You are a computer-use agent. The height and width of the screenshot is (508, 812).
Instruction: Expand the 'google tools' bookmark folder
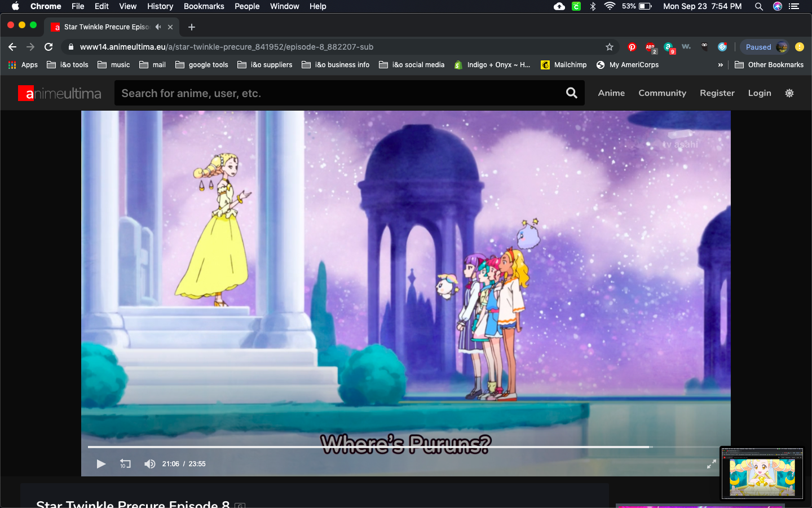tap(202, 65)
